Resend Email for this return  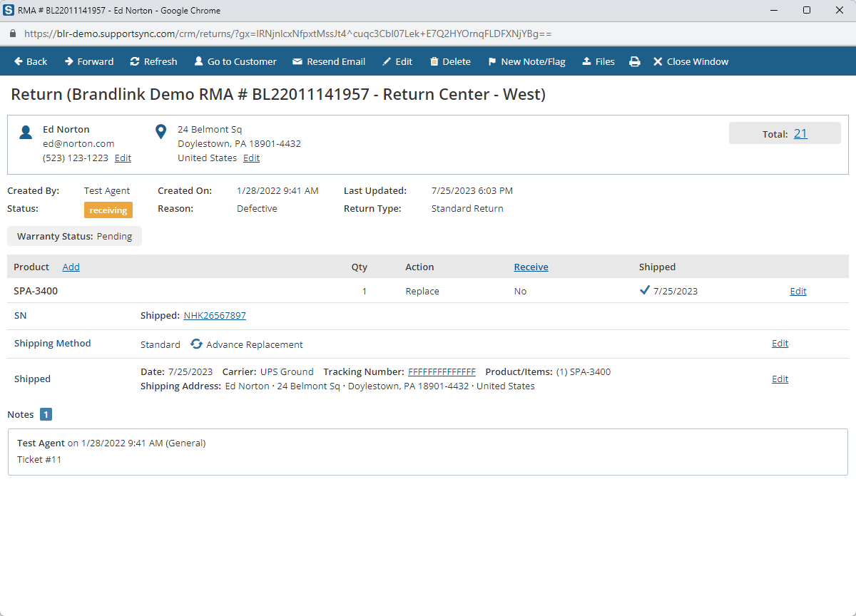pyautogui.click(x=329, y=62)
